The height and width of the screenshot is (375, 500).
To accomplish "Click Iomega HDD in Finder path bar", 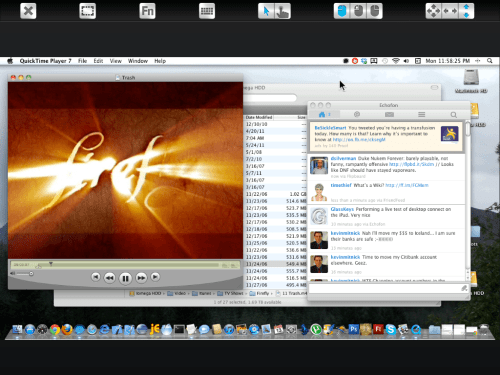I will point(145,293).
